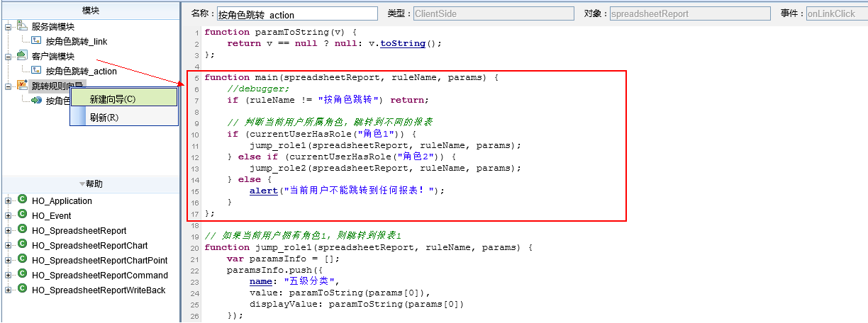Select HO_SpreadsheetReportCommand in help list
The width and height of the screenshot is (868, 323).
100,276
